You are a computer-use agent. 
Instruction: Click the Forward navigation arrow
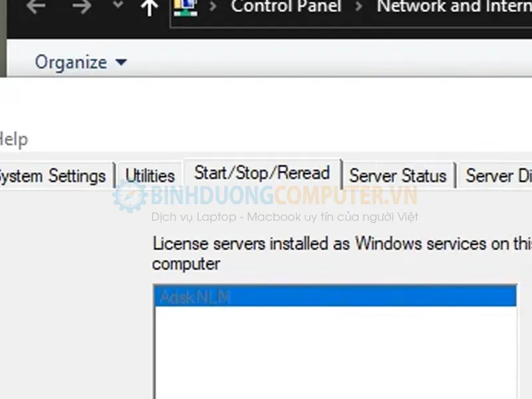(81, 7)
